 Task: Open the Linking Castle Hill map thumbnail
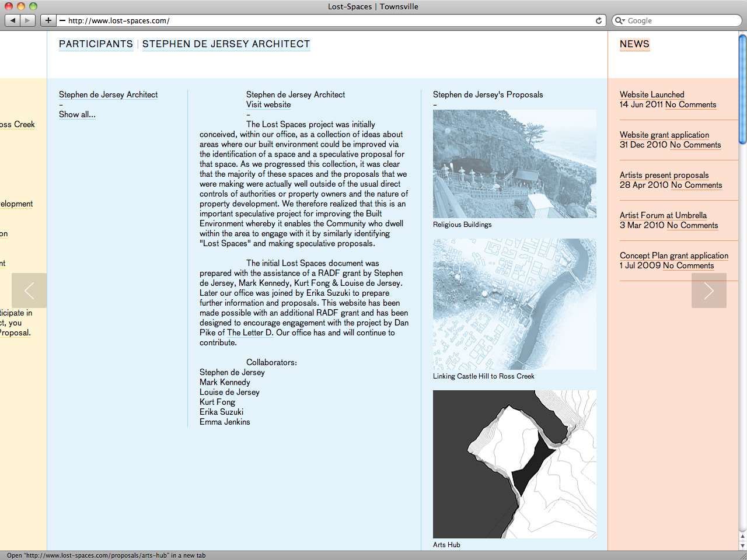[x=515, y=304]
